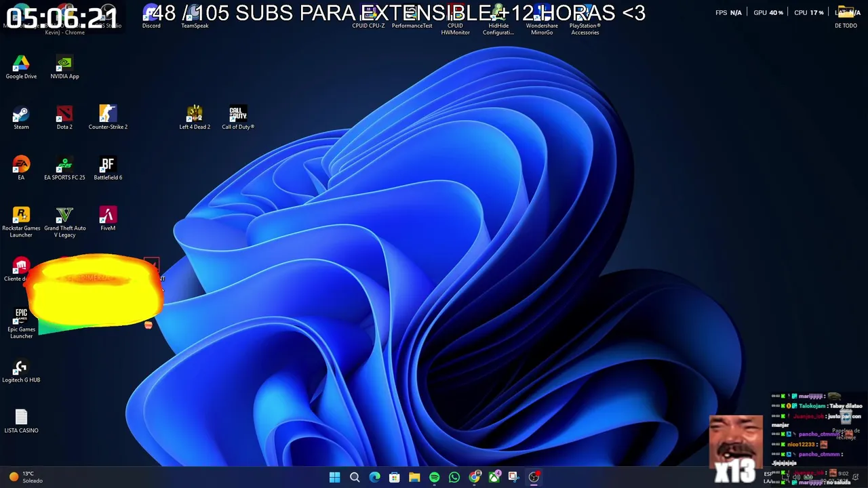Viewport: 868px width, 488px height.
Task: Select the TeamSpeak desktop shortcut
Action: point(195,18)
